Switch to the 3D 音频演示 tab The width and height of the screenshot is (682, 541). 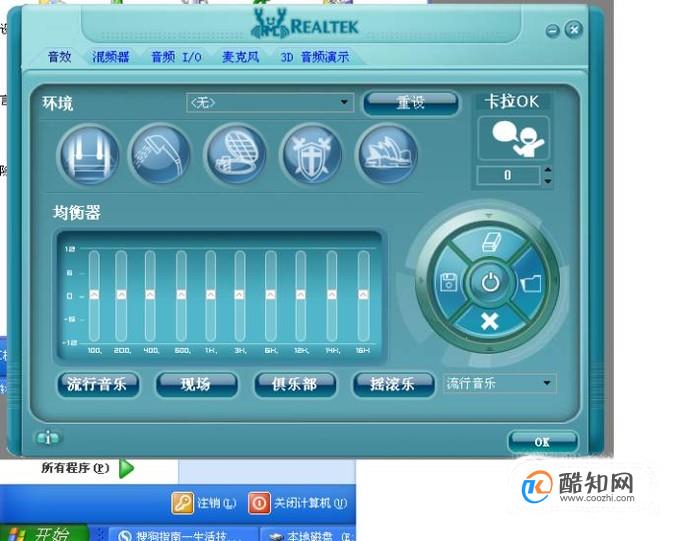[x=315, y=57]
